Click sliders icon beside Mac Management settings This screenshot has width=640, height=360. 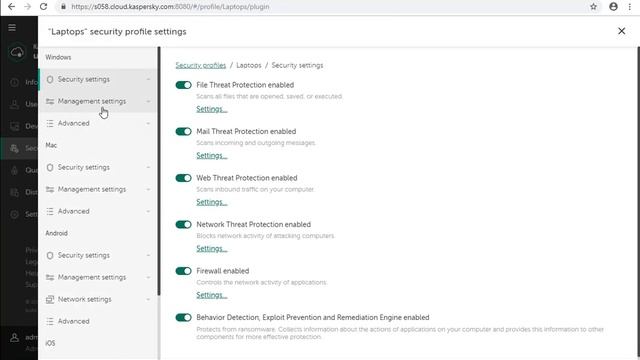50,189
